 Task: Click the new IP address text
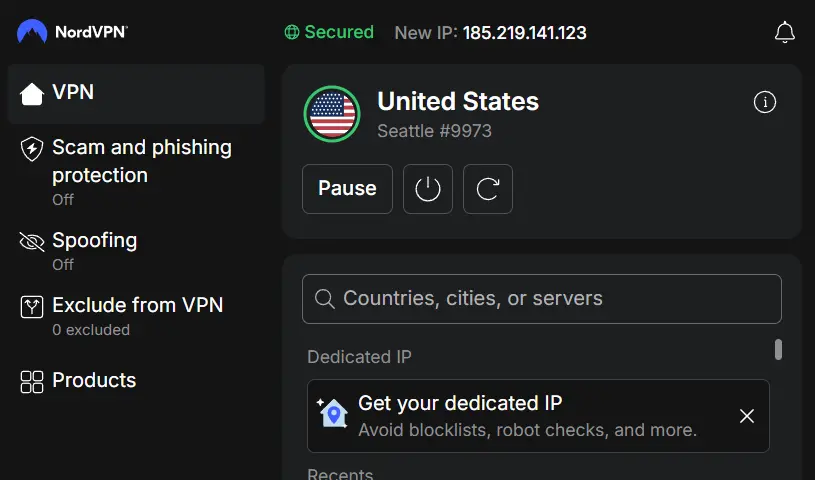tap(524, 33)
